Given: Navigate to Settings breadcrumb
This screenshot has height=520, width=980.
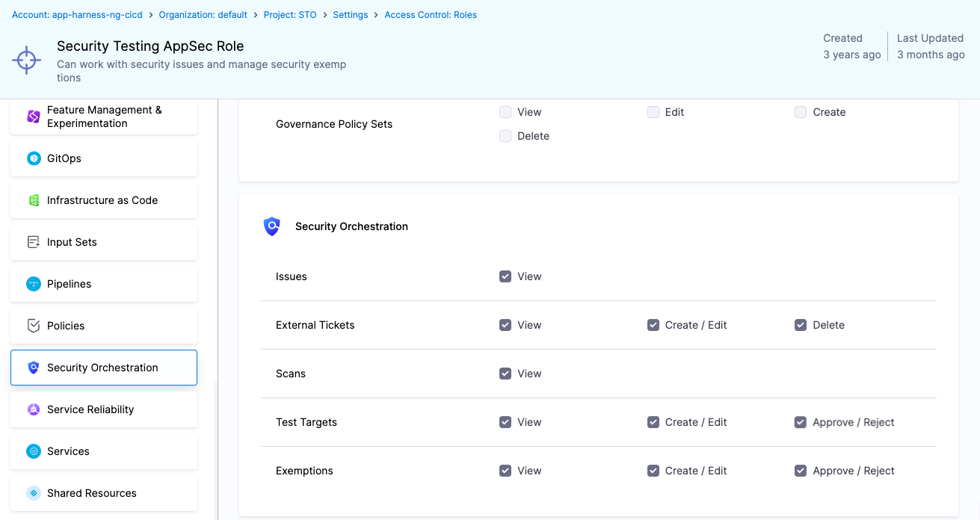Looking at the screenshot, I should 351,15.
